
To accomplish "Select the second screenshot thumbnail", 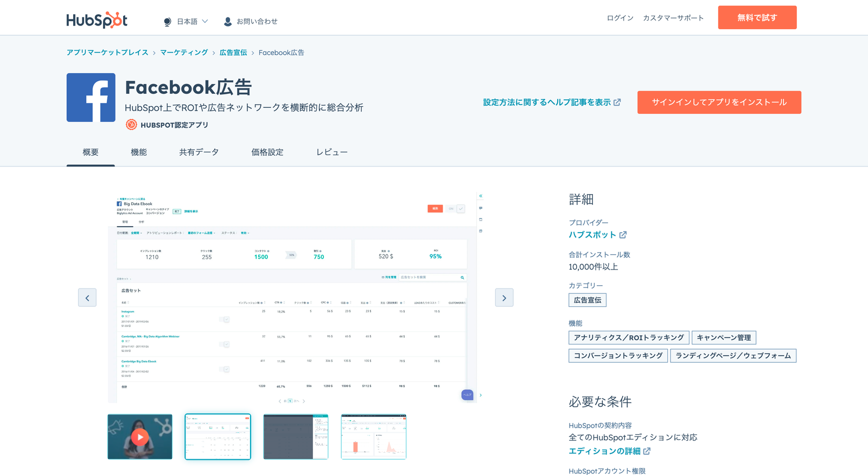I will (x=218, y=437).
